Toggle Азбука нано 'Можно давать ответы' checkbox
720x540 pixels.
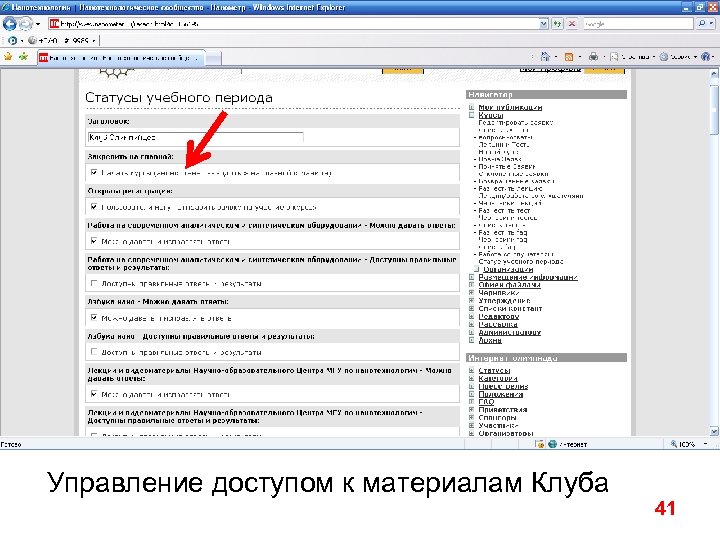[x=94, y=317]
